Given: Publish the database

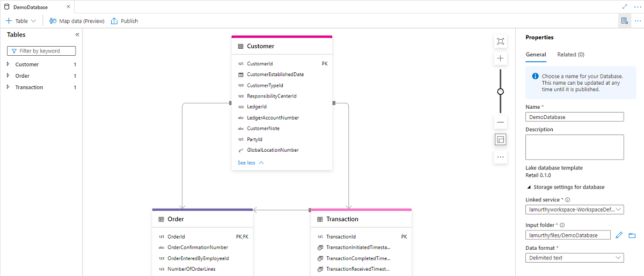Looking at the screenshot, I should (x=125, y=21).
